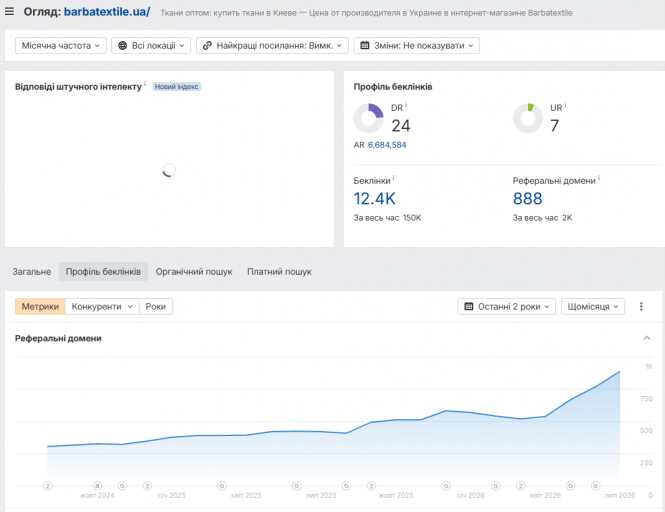Viewport: 665px width, 512px height.
Task: Click the квіт 2026 x-axis label
Action: pos(545,495)
